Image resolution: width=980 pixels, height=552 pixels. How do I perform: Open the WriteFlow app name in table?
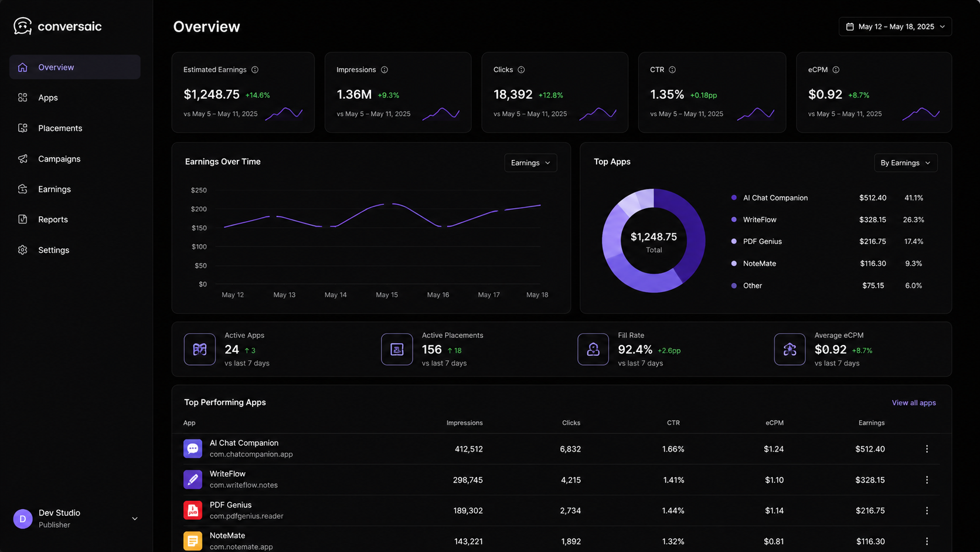tap(227, 474)
